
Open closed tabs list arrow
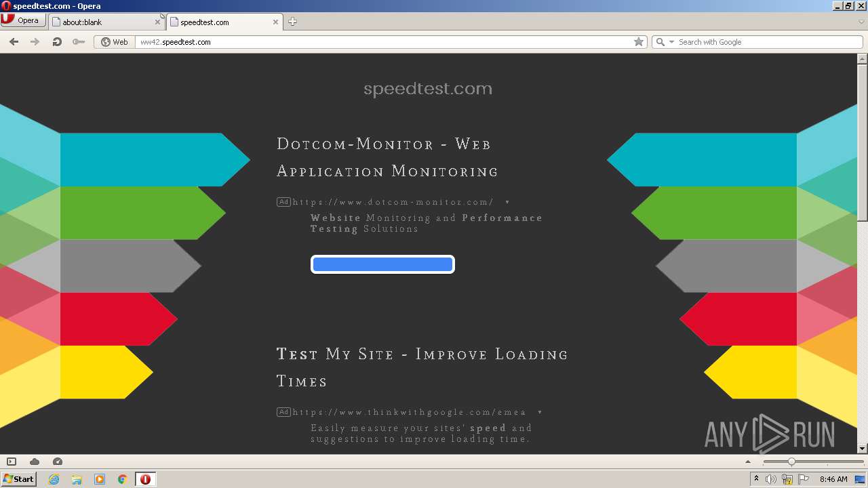pyautogui.click(x=861, y=22)
